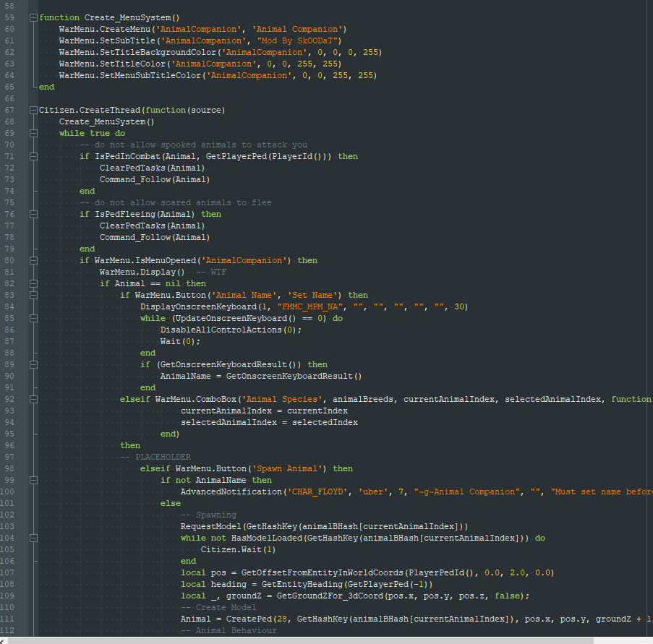Click the '-- WTF' comment
This screenshot has height=644, width=653.
[211, 272]
